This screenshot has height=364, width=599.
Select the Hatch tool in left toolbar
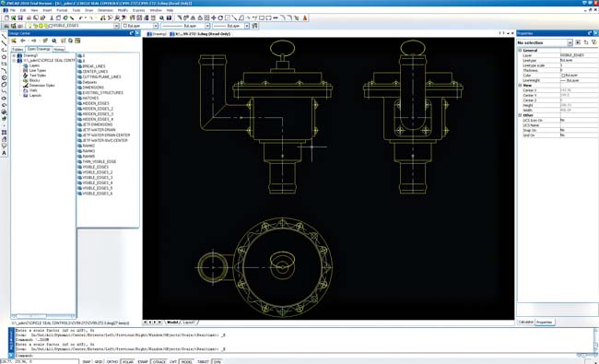[x=4, y=132]
